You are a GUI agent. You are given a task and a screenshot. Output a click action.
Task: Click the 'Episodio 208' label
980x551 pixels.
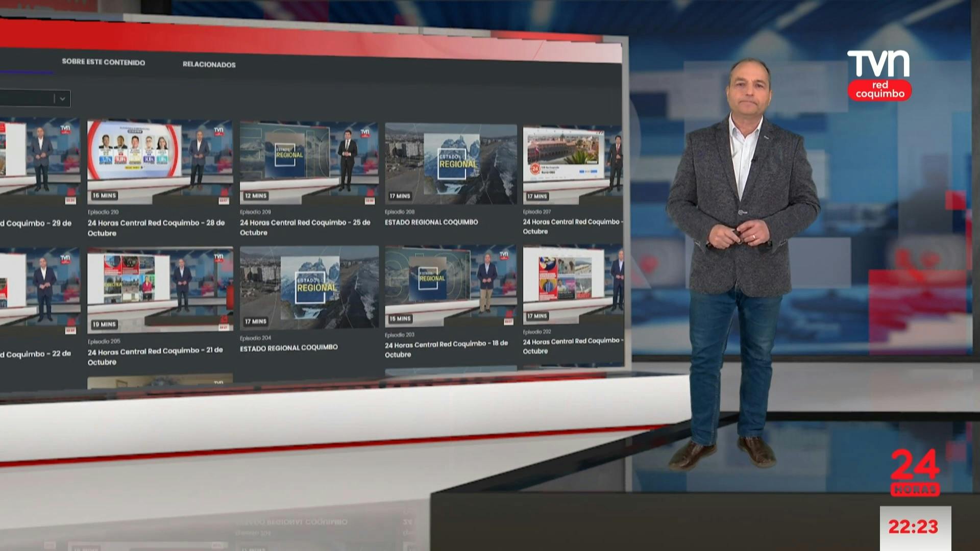[400, 212]
